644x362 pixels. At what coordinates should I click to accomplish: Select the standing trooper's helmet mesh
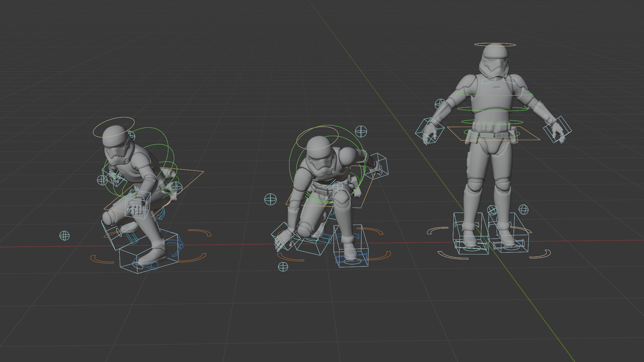[494, 61]
